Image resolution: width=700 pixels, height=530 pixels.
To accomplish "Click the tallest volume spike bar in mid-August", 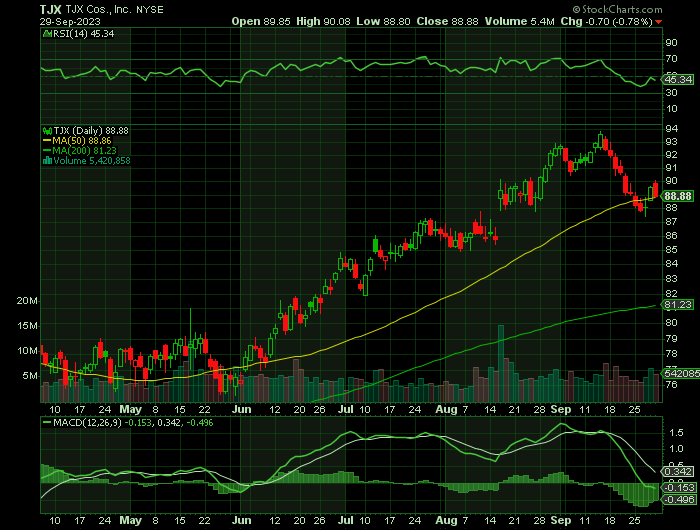I will tap(501, 364).
